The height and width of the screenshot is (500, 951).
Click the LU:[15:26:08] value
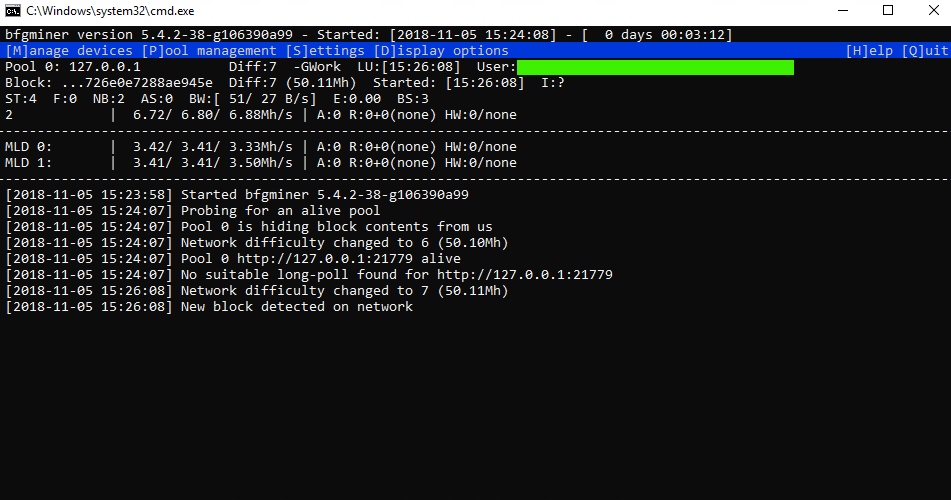pyautogui.click(x=409, y=67)
